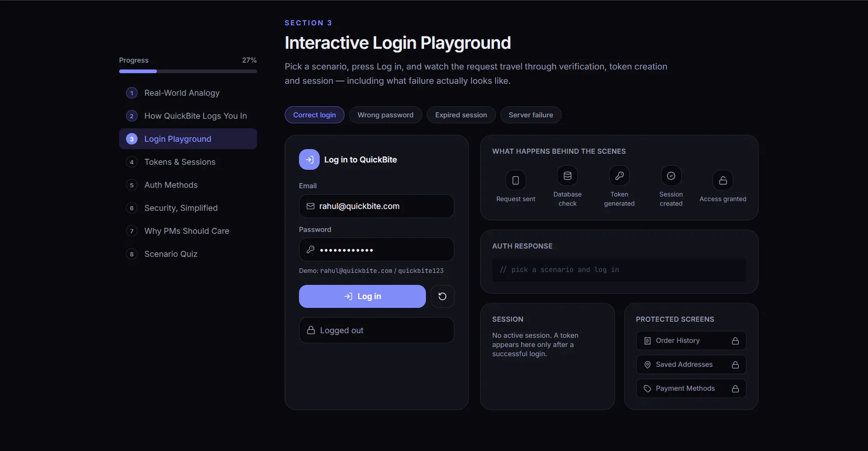The width and height of the screenshot is (868, 451).
Task: Click the Access granted unlock icon
Action: 723,180
